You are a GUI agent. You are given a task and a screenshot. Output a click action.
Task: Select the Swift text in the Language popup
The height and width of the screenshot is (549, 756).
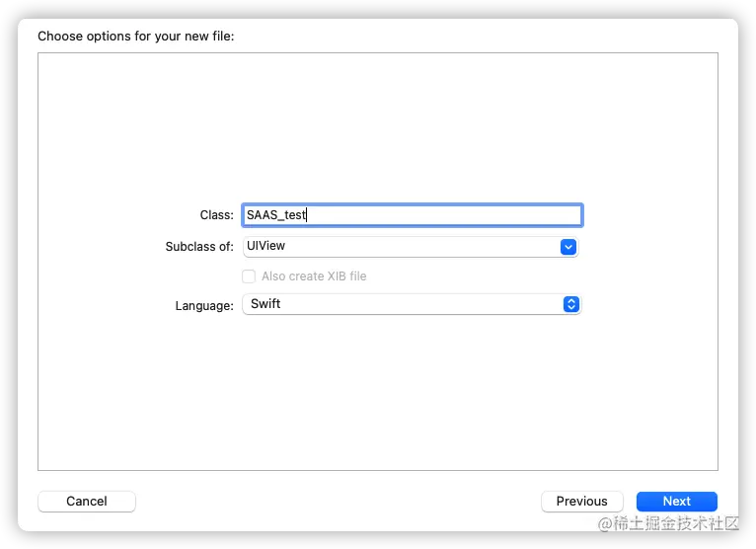(265, 304)
